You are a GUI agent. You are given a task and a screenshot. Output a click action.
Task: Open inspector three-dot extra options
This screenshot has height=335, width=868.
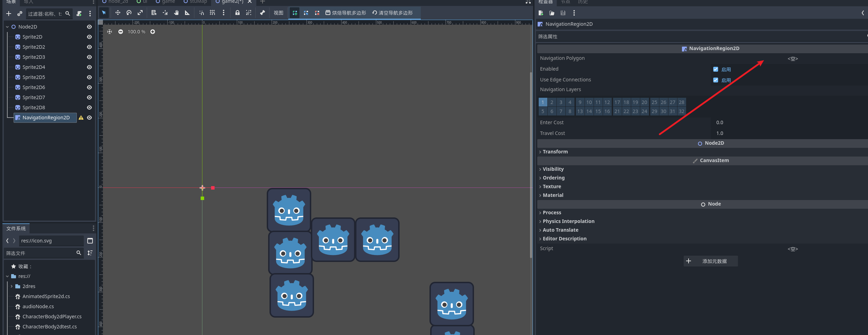click(574, 13)
